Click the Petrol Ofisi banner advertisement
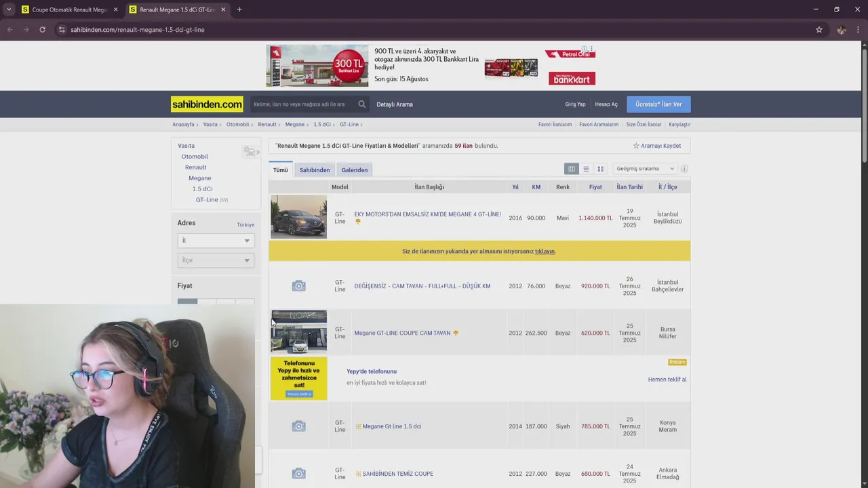 click(x=431, y=66)
